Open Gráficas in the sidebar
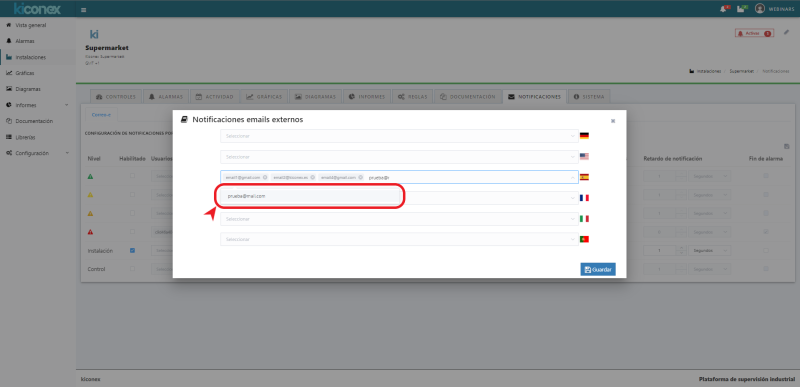800x387 pixels. [x=24, y=73]
